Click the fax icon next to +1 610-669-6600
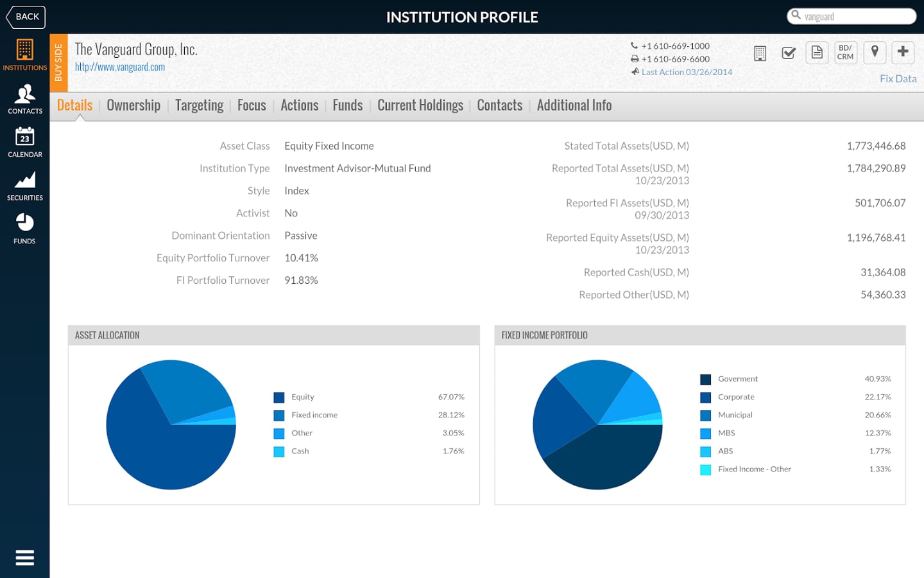The width and height of the screenshot is (924, 578). tap(635, 58)
